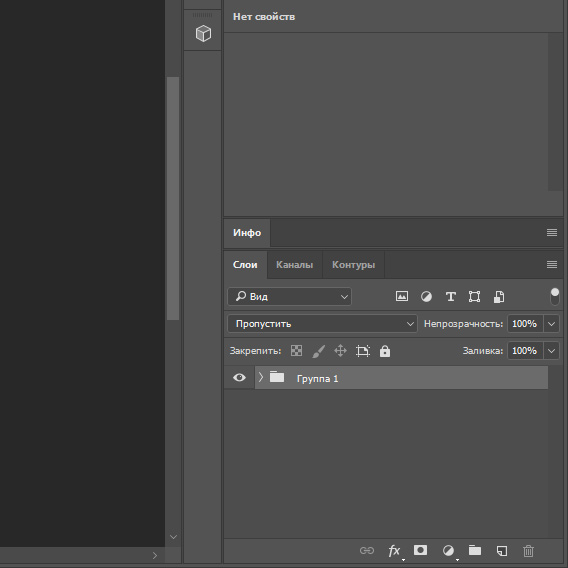Add layer mask icon
This screenshot has height=568, width=568.
pos(420,550)
